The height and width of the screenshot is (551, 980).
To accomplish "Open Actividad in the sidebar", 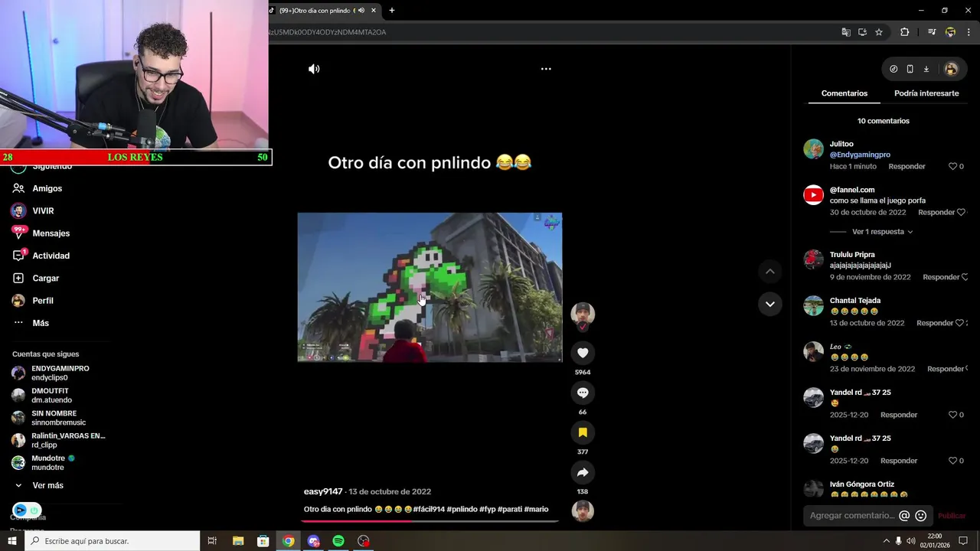I will click(51, 256).
